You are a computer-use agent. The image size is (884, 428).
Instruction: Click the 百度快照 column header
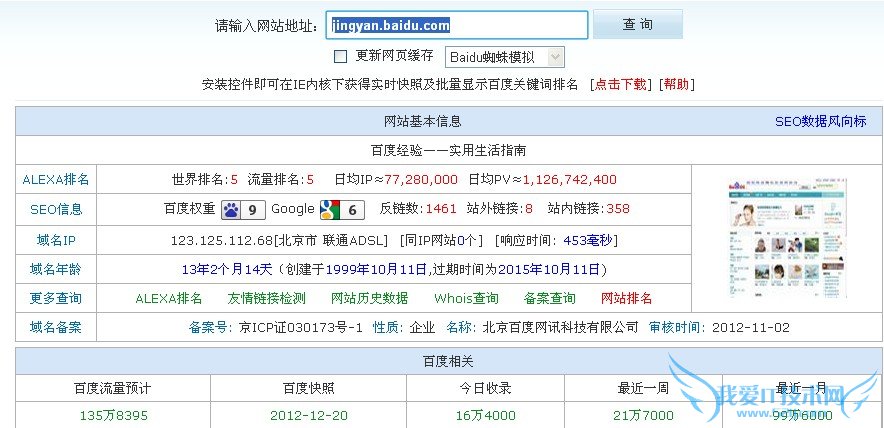click(x=308, y=388)
